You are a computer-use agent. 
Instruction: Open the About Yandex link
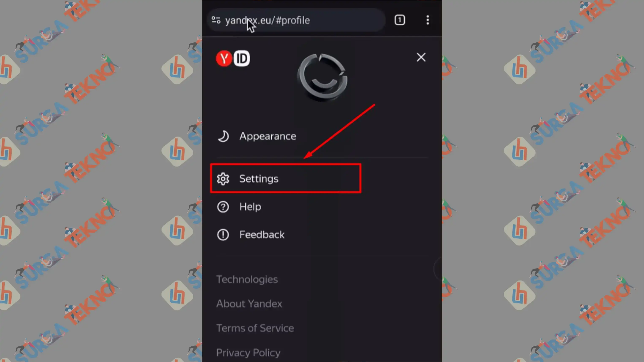pyautogui.click(x=249, y=304)
